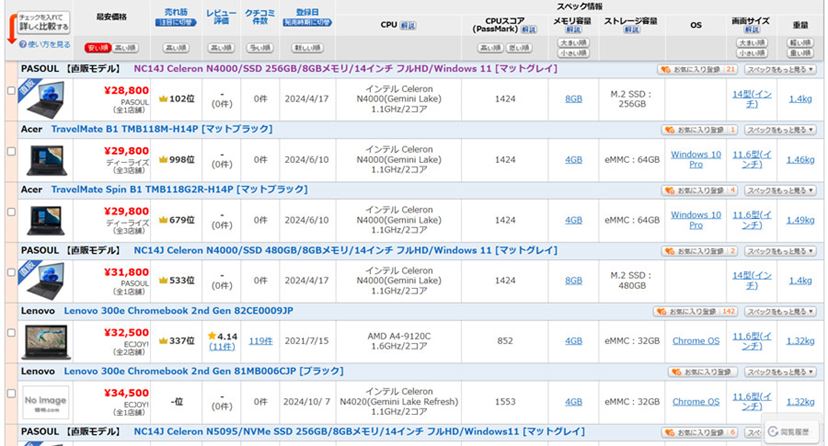Viewport: 828px width, 446px height.
Task: Sort 最安価格 by 安い順
Action: (x=97, y=48)
